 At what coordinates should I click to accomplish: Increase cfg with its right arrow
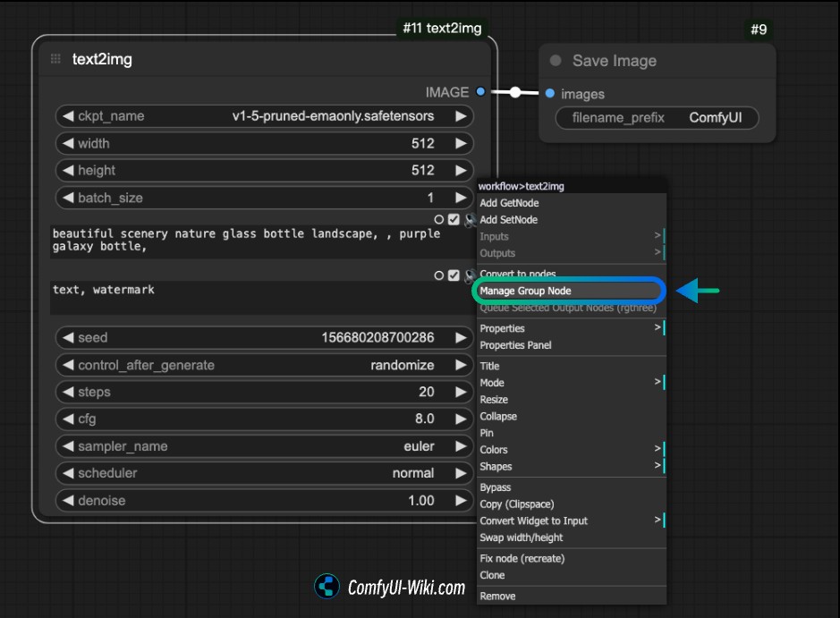[x=461, y=419]
